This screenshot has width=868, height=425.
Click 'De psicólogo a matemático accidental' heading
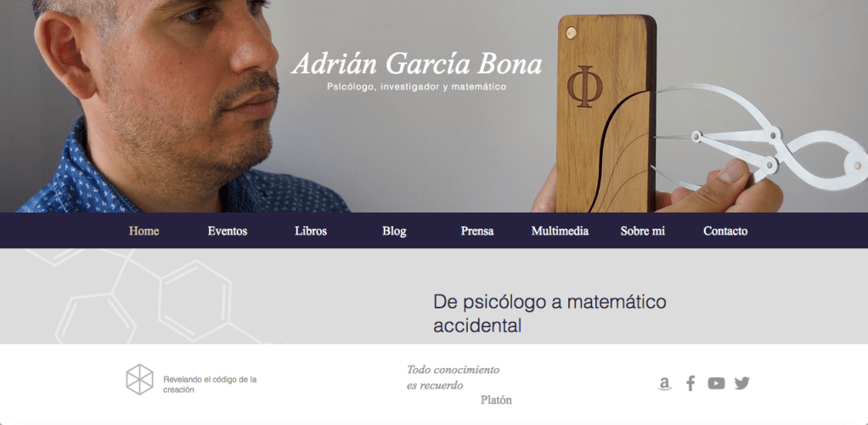coord(550,314)
